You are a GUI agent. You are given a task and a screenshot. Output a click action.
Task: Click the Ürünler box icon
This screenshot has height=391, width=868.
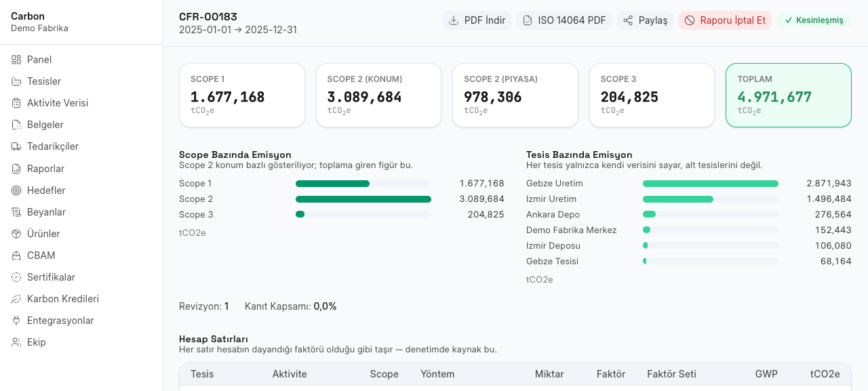(16, 234)
